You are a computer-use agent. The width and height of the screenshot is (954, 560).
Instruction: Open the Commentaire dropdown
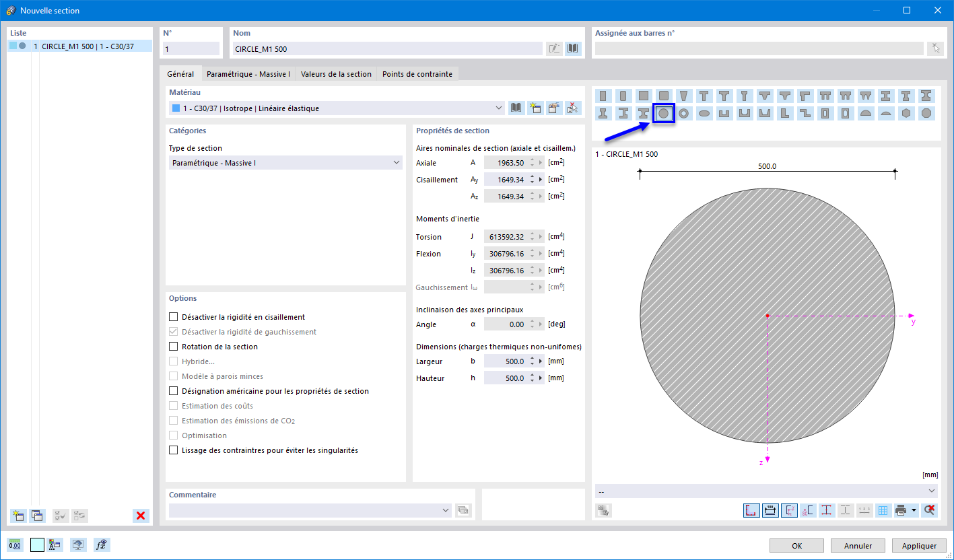[x=446, y=510]
